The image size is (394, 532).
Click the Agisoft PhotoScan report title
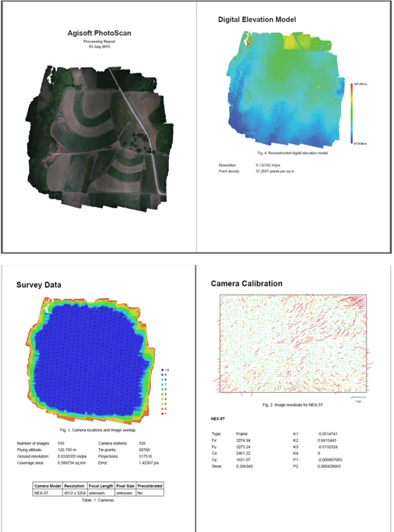pyautogui.click(x=99, y=33)
